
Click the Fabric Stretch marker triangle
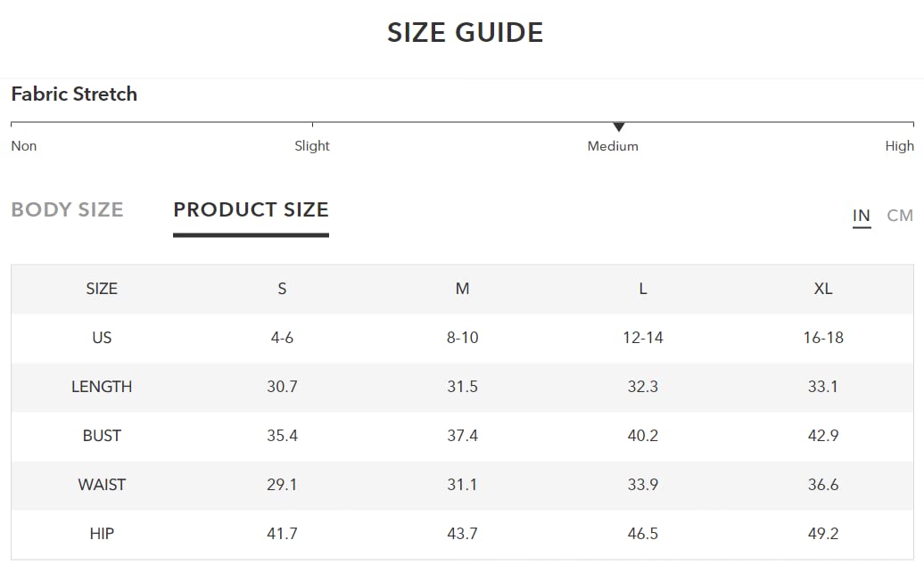click(619, 127)
